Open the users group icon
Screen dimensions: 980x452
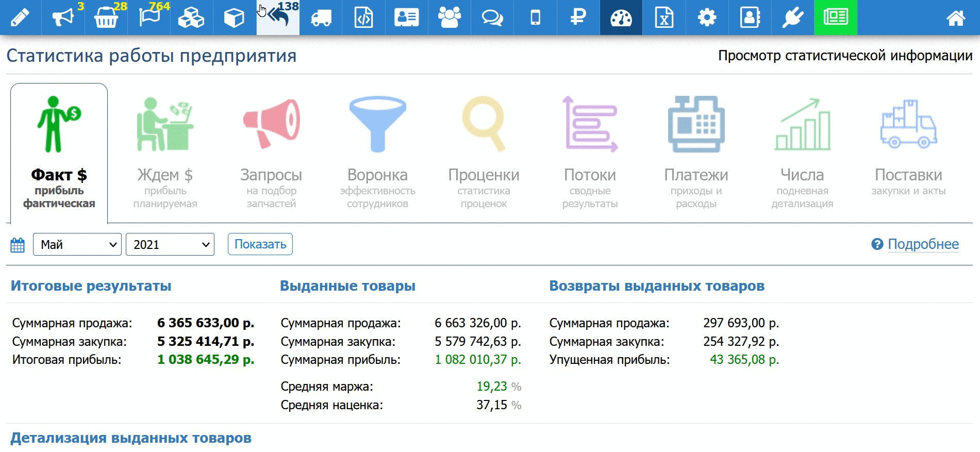pyautogui.click(x=450, y=18)
